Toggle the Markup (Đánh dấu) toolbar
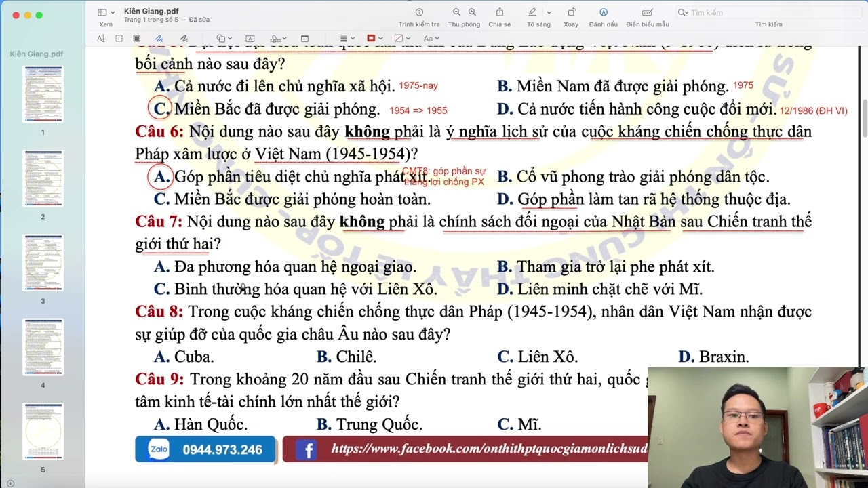This screenshot has height=488, width=868. [x=604, y=12]
